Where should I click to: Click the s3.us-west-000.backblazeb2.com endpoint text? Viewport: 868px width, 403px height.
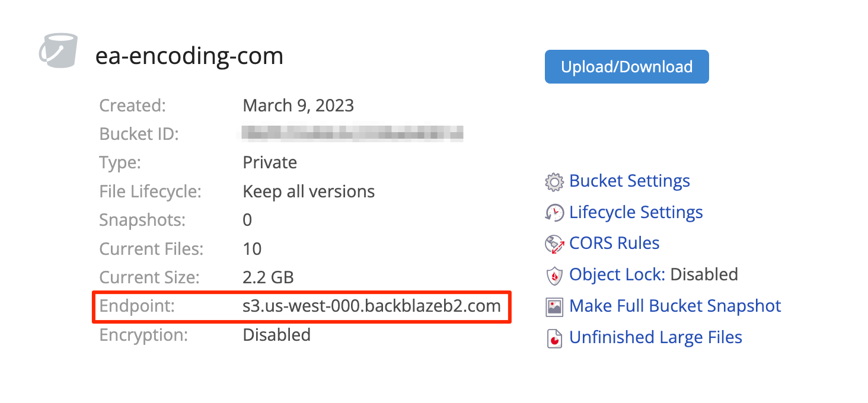pyautogui.click(x=372, y=306)
